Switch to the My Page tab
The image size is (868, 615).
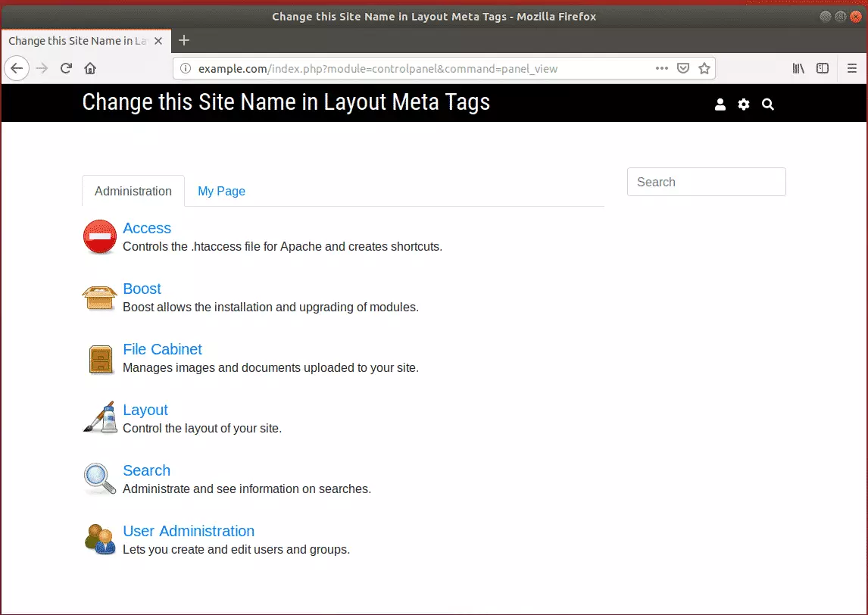(221, 191)
